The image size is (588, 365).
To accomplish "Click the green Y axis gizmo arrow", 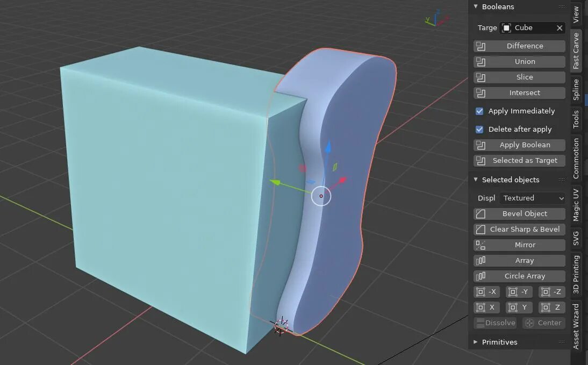I will (x=276, y=182).
